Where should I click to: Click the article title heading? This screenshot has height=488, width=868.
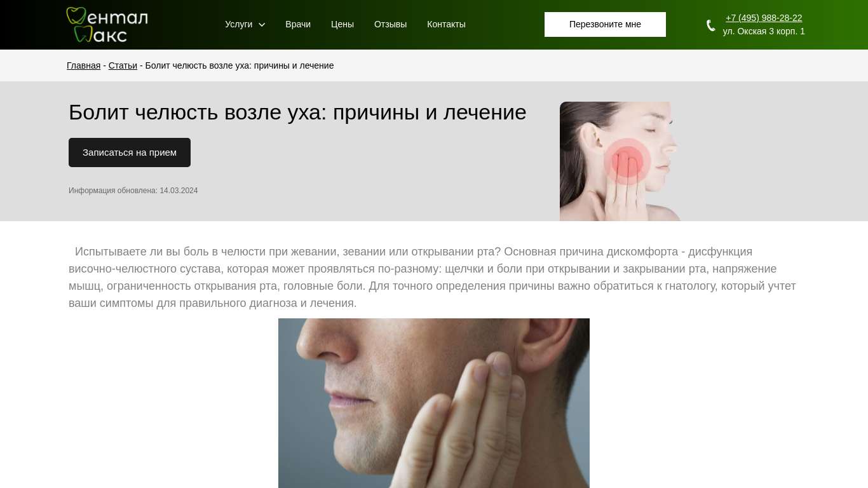297,112
